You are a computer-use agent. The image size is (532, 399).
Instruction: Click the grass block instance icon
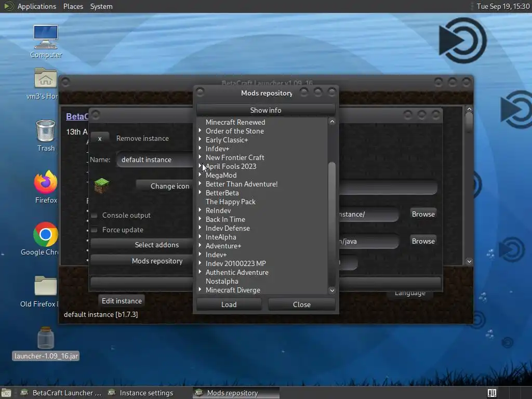coord(101,185)
